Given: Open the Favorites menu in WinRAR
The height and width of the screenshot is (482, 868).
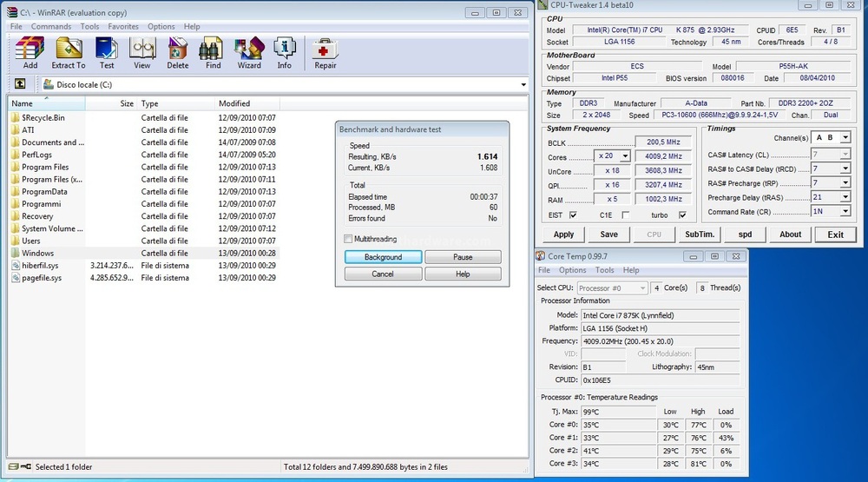Looking at the screenshot, I should [x=123, y=26].
